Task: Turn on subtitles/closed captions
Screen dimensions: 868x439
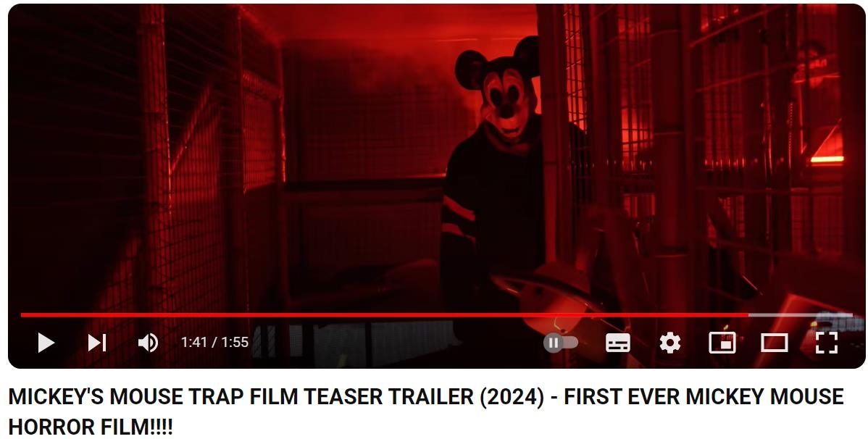Action: coord(618,343)
